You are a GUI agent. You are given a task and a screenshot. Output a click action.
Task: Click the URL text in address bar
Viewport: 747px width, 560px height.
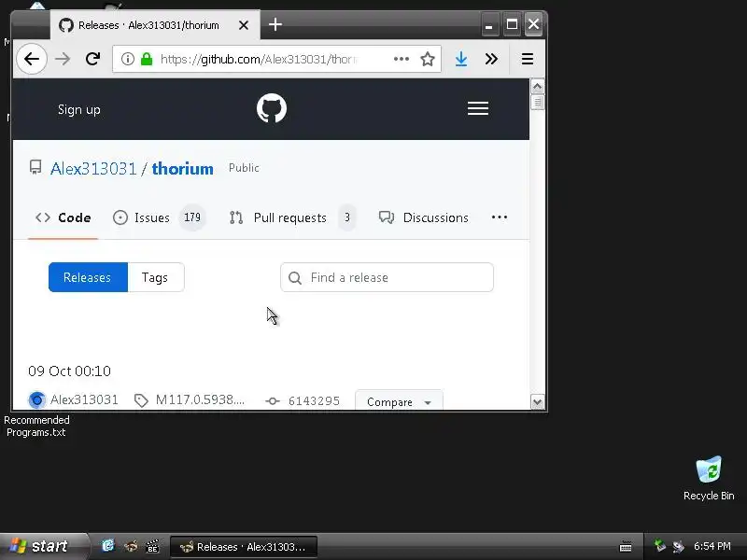click(x=260, y=59)
